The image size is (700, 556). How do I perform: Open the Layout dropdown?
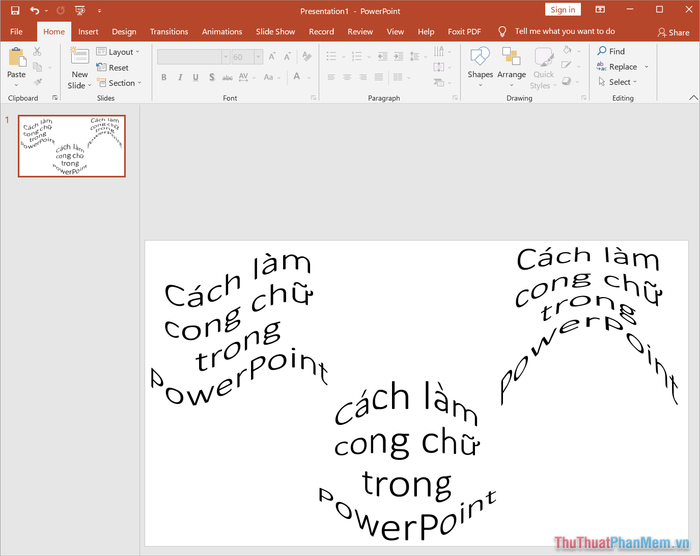[118, 52]
